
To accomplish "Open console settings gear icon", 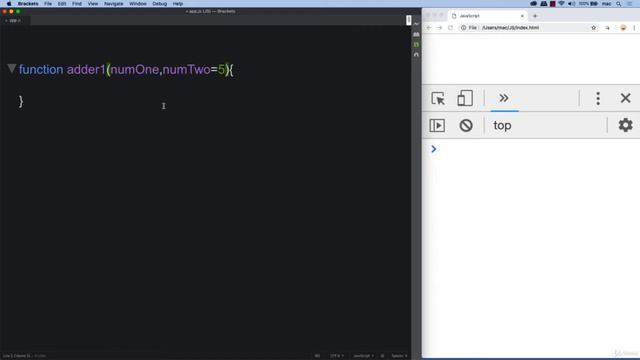I will pos(625,125).
